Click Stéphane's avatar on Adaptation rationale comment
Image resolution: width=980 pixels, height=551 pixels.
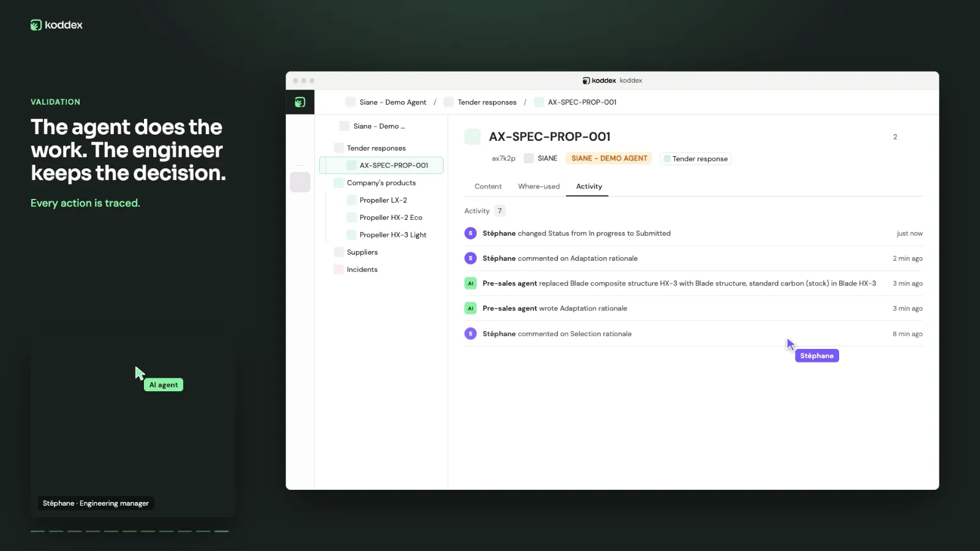pyautogui.click(x=470, y=258)
